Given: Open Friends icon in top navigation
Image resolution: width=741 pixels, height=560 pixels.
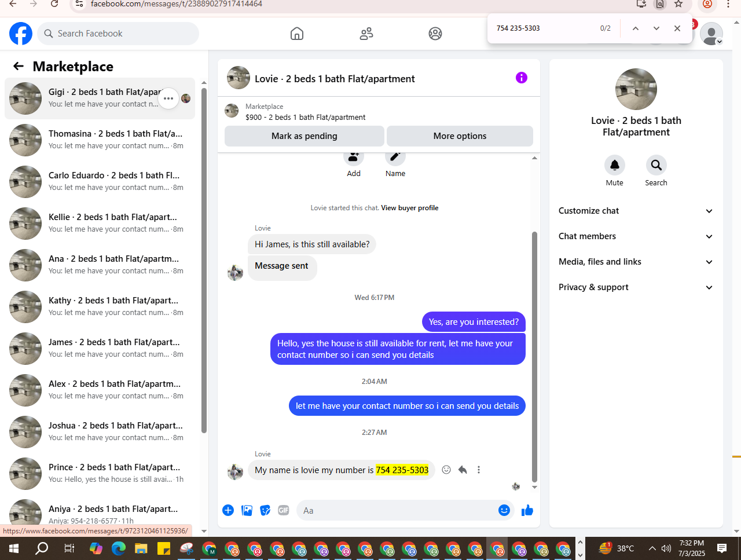Looking at the screenshot, I should click(x=366, y=34).
